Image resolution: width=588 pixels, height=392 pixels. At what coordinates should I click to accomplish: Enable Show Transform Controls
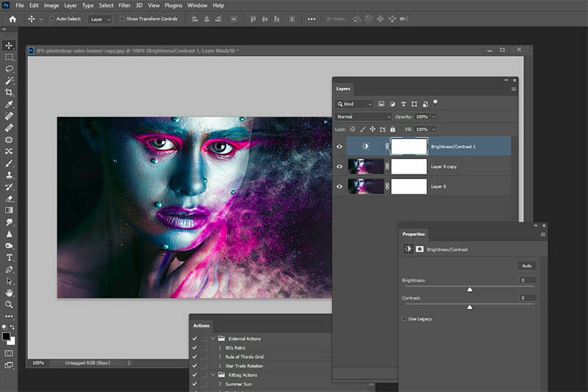(122, 18)
